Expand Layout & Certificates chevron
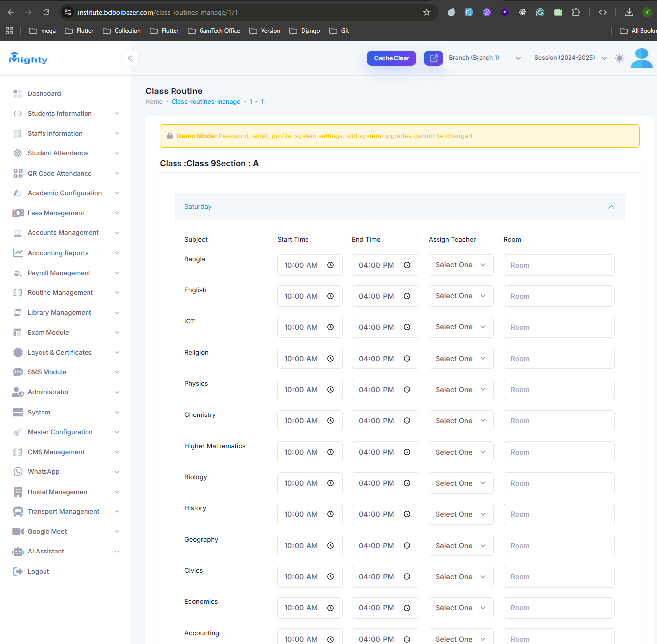 (117, 353)
